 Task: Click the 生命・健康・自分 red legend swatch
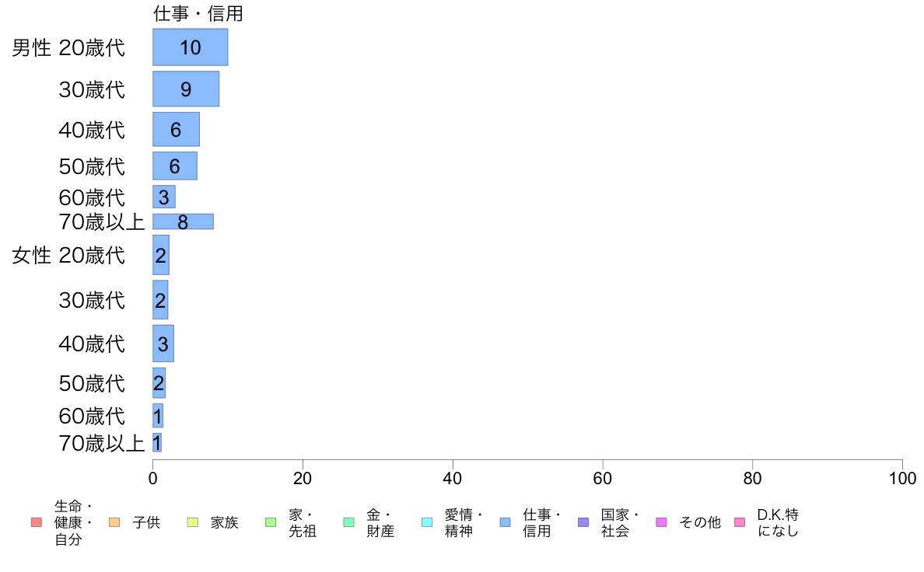(x=37, y=522)
